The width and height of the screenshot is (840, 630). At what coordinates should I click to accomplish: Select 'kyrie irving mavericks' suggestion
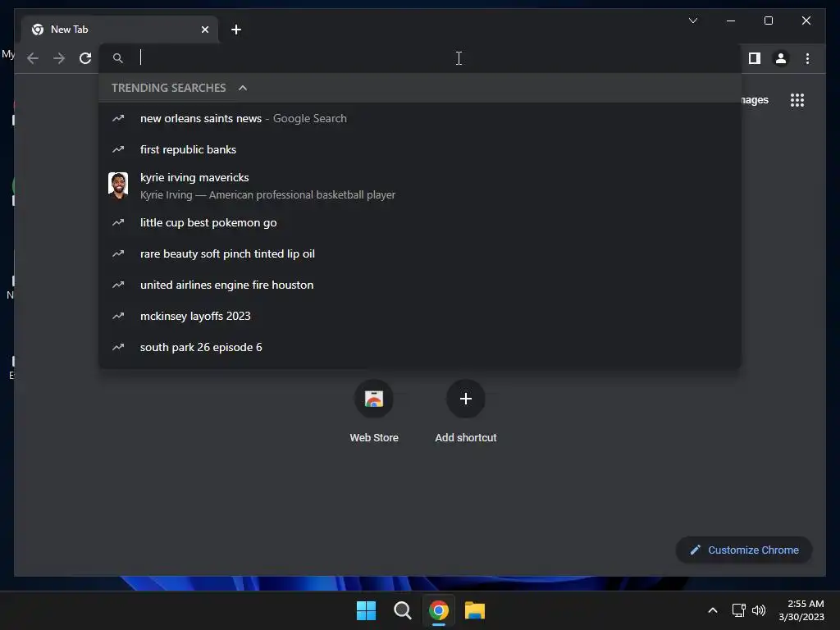pos(420,186)
